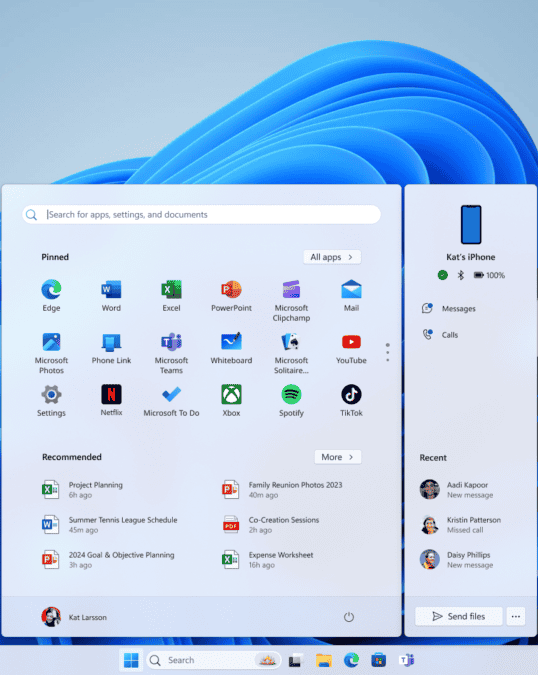Open the Phone Link app
This screenshot has height=675, width=538.
click(x=111, y=349)
